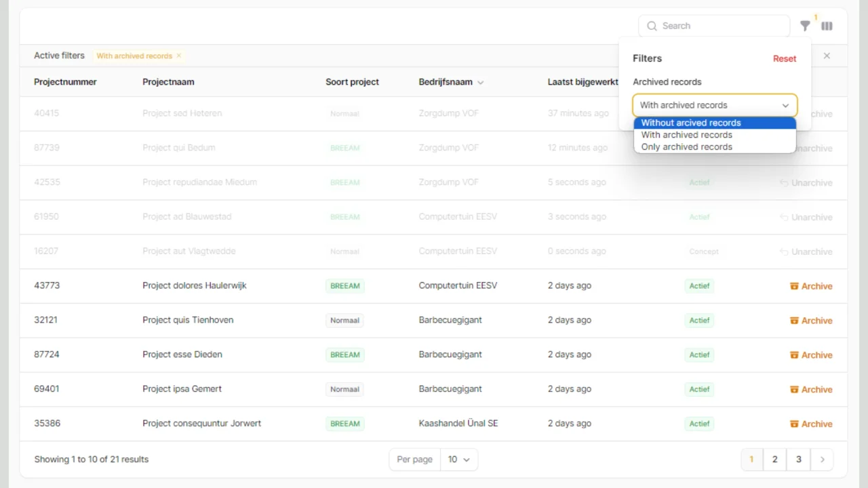Go to results page 3
Screen dimensions: 868x488
(798, 459)
